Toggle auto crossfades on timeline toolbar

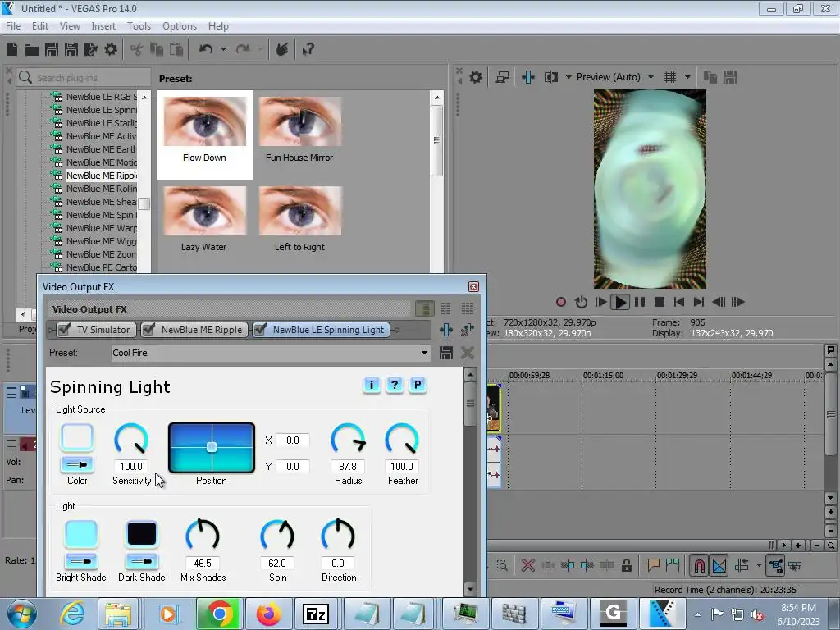[719, 566]
